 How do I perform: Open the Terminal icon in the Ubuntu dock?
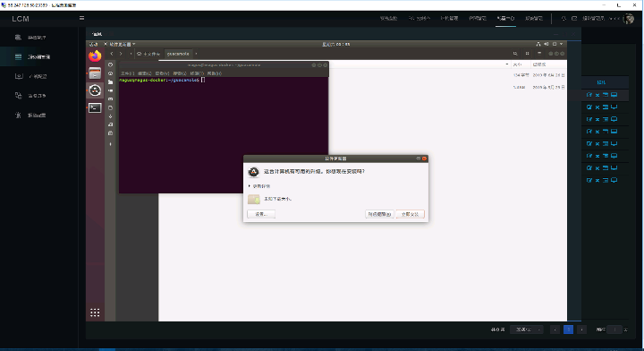tap(95, 107)
